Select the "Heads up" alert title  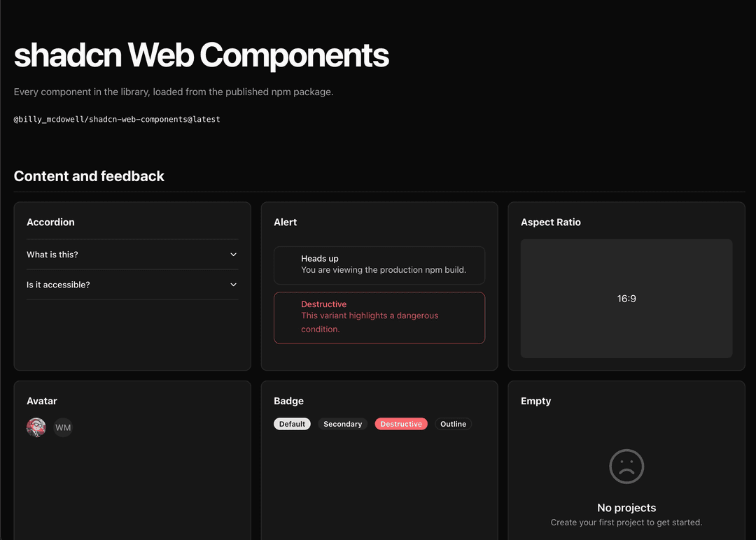[320, 259]
